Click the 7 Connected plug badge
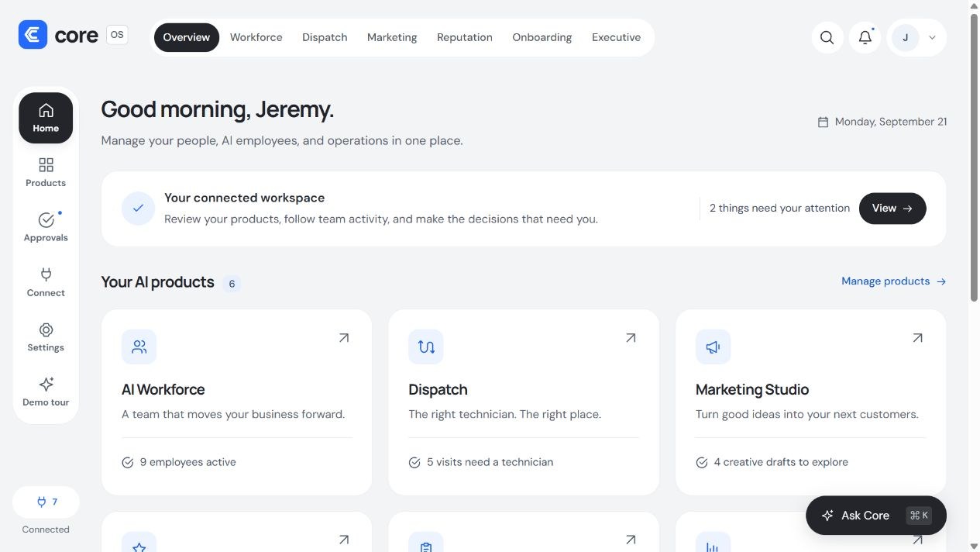 point(46,502)
